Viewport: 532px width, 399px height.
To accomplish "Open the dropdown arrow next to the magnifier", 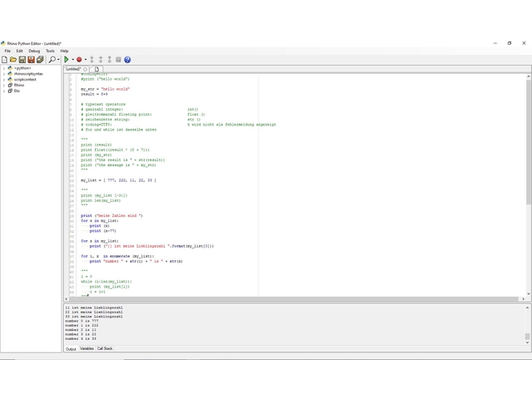I will coord(58,60).
